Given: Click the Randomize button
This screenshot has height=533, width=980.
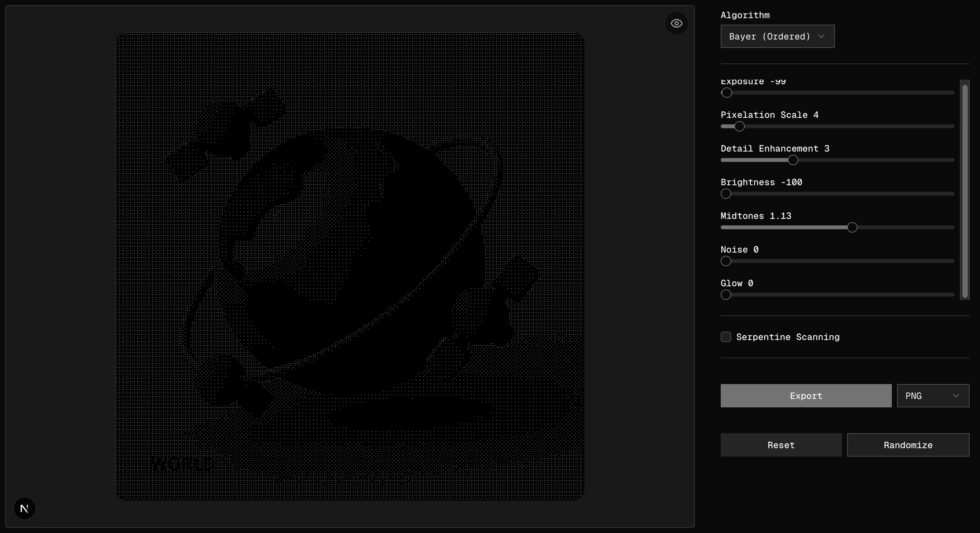Looking at the screenshot, I should click(x=908, y=445).
